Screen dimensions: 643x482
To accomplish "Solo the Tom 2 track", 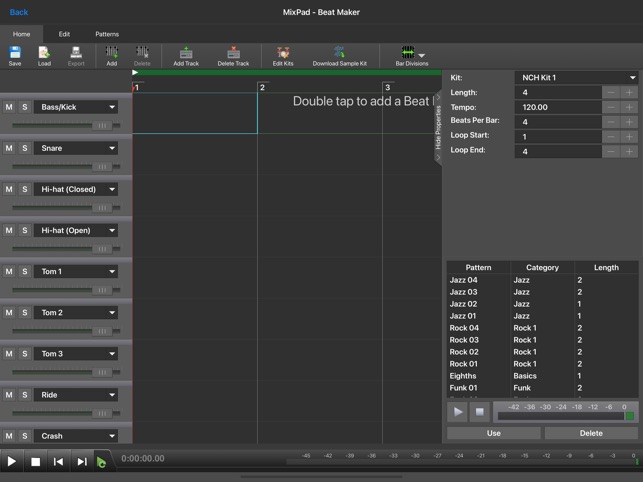I will [x=25, y=313].
